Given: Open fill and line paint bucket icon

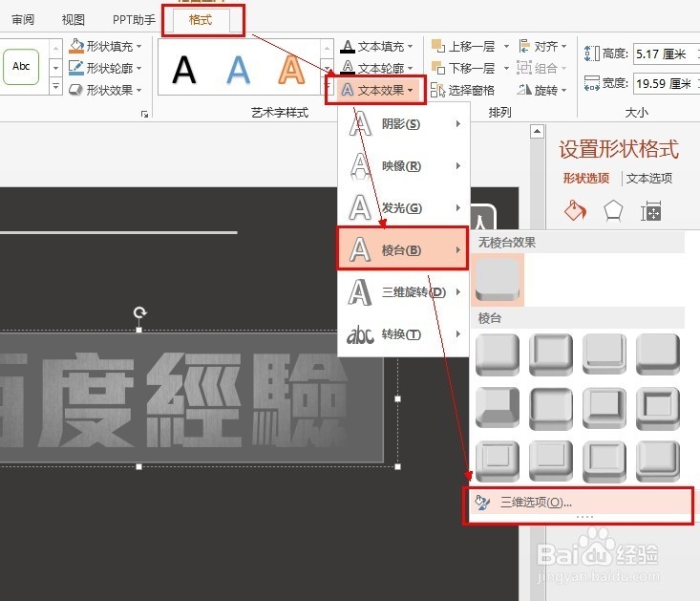Looking at the screenshot, I should click(575, 211).
